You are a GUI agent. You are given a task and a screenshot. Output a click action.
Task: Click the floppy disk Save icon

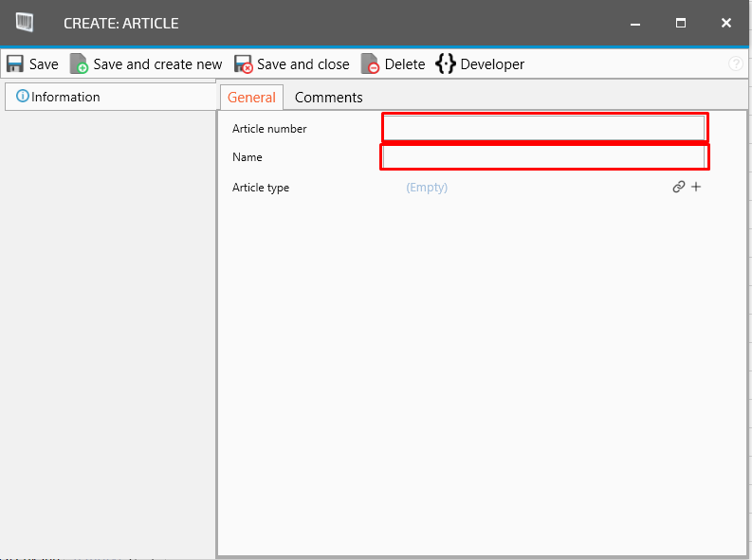[15, 64]
